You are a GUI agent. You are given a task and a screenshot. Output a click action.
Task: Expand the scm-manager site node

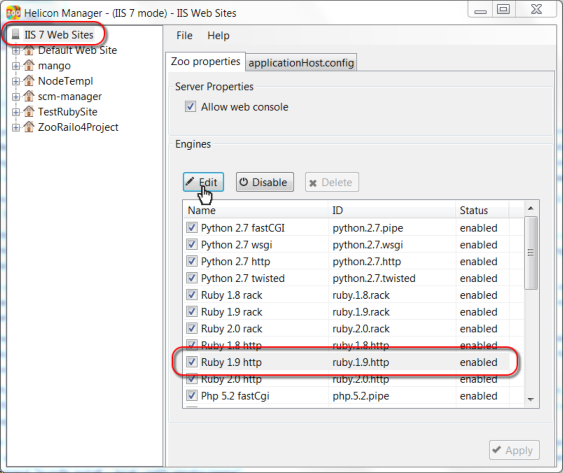click(15, 97)
